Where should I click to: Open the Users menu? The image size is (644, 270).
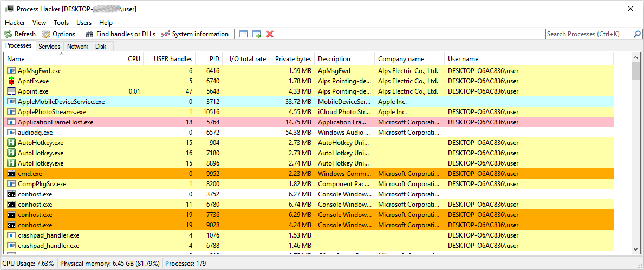point(84,23)
